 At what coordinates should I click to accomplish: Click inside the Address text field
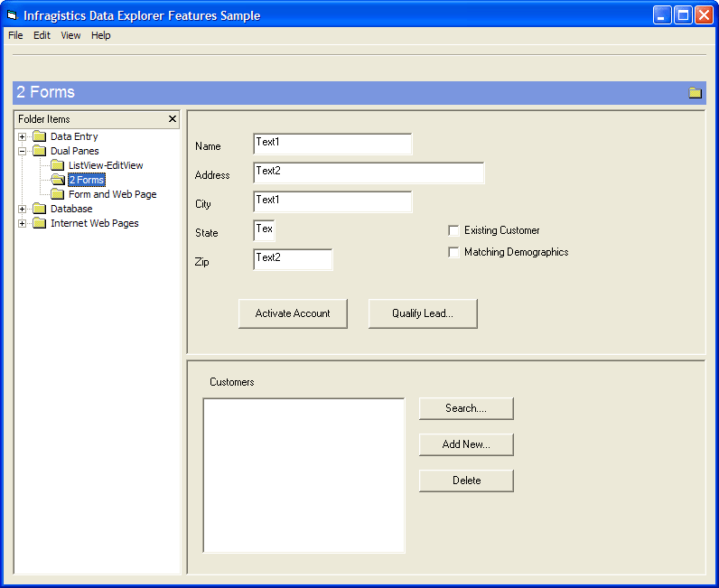[x=369, y=173]
